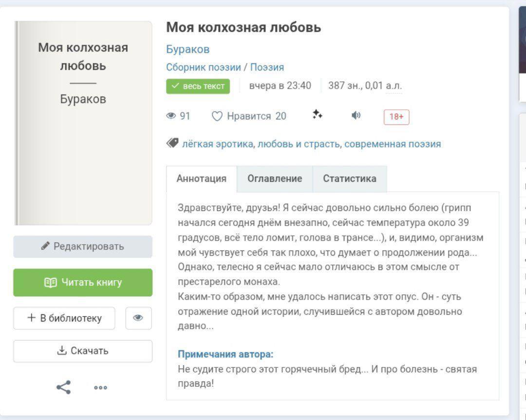Switch to the Оглавление tab
The image size is (526, 420).
coord(275,179)
